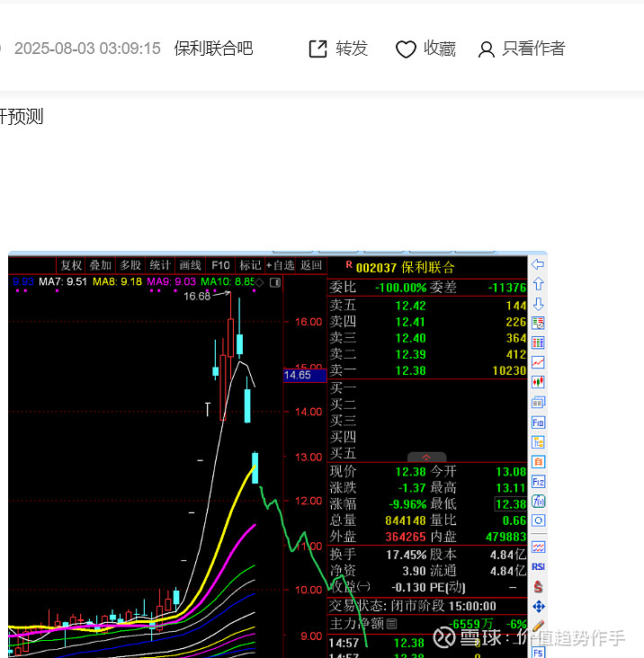Click the 委比 value -100.00%
Image resolution: width=644 pixels, height=658 pixels.
(401, 288)
